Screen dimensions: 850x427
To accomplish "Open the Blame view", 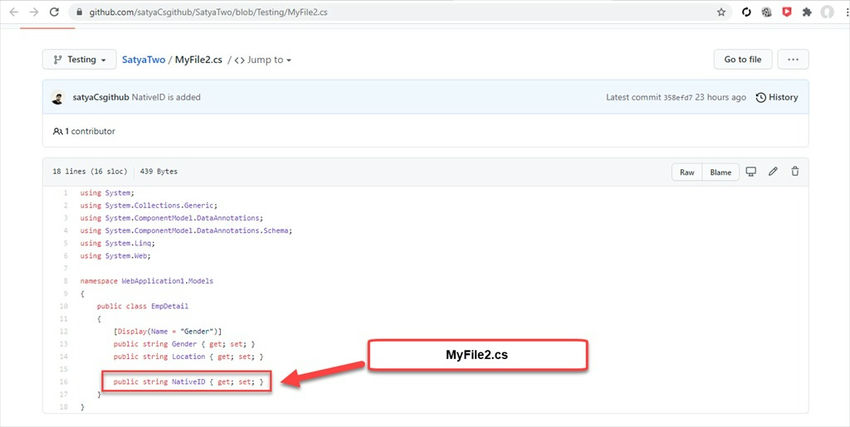I will pos(720,172).
